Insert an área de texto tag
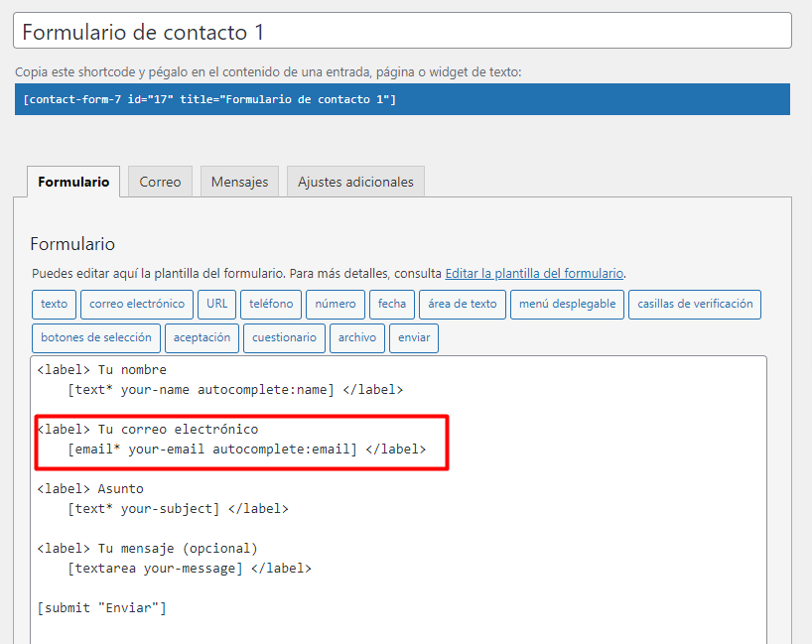The height and width of the screenshot is (644, 812). coord(463,304)
